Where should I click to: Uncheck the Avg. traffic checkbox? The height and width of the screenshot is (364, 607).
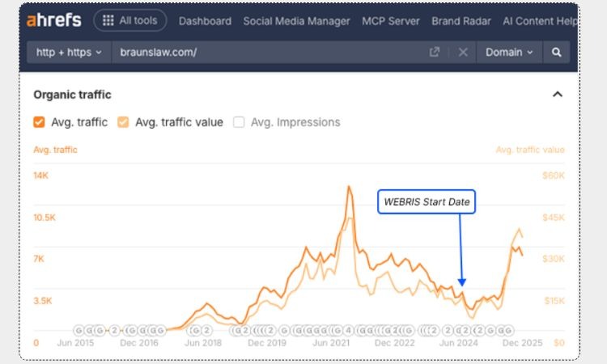pyautogui.click(x=39, y=122)
